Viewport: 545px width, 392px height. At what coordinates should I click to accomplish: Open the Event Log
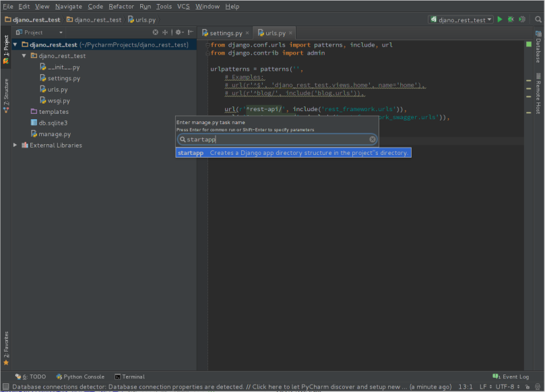coord(511,377)
